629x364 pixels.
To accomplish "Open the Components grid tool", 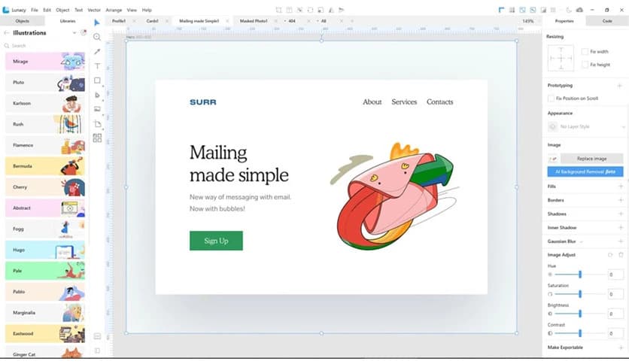I will pos(97,138).
